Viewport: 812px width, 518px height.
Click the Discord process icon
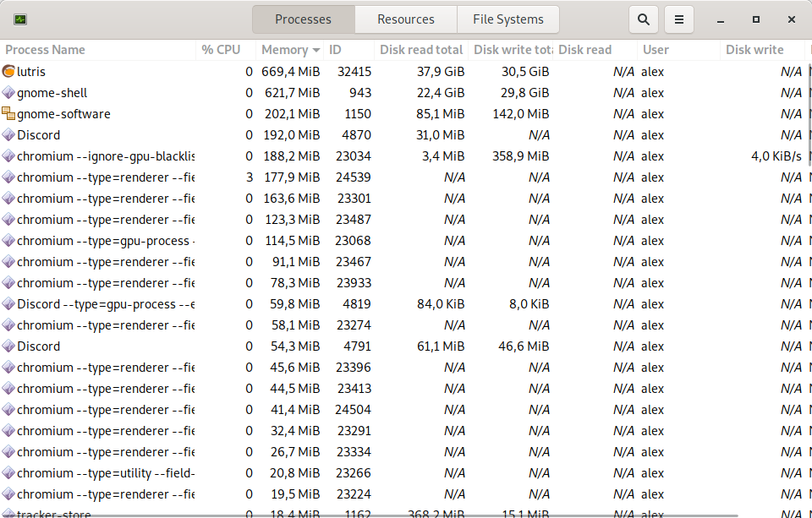(8, 134)
